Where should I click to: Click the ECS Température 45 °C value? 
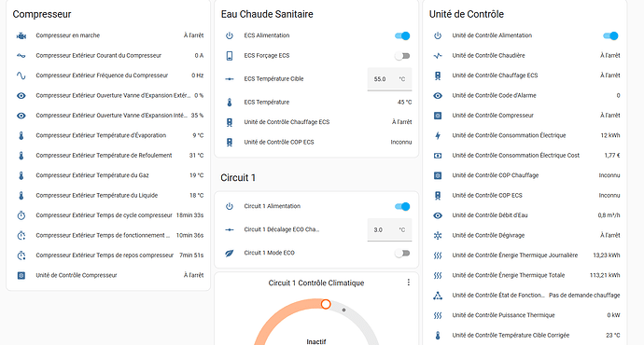click(x=404, y=103)
